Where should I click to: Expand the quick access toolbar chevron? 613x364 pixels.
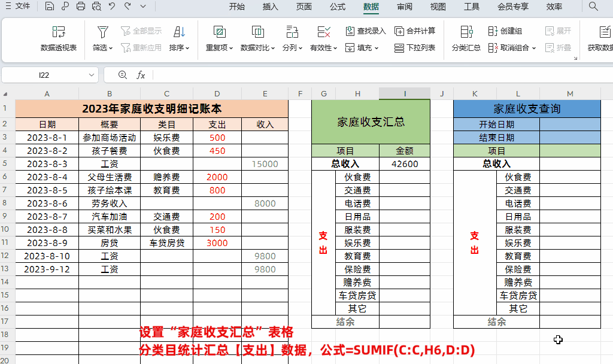pos(143,6)
